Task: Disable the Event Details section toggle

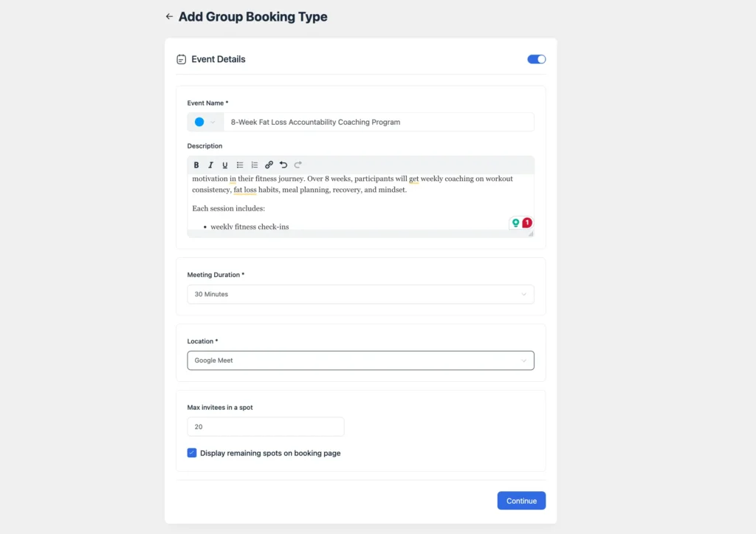Action: point(536,59)
